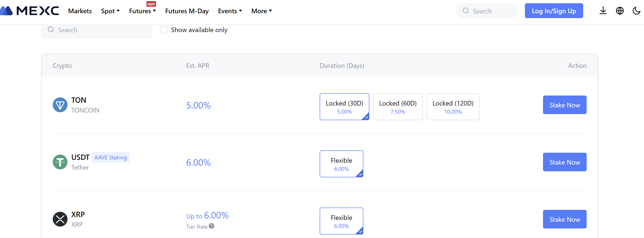Viewport: 644px width, 238px height.
Task: Open the Markets page
Action: click(x=80, y=11)
